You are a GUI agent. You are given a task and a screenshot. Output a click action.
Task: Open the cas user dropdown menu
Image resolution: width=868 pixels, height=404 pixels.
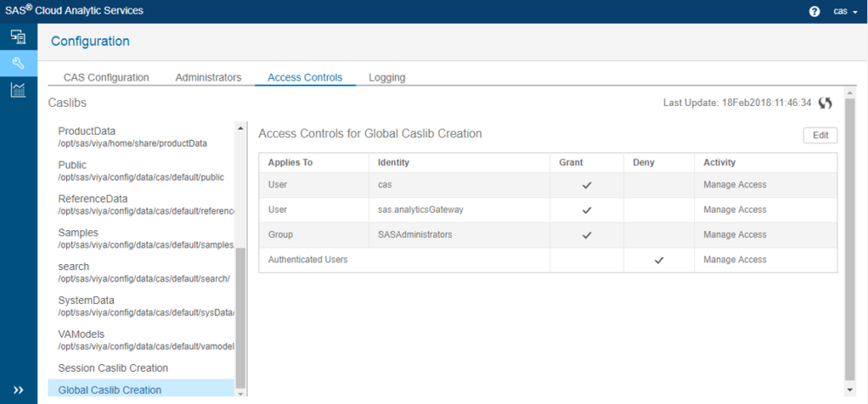click(845, 11)
